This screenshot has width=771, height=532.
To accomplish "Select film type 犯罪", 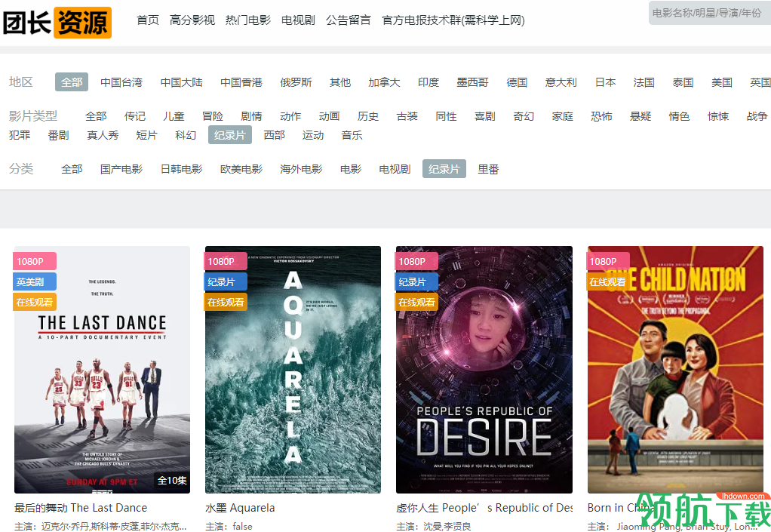I will [x=20, y=135].
